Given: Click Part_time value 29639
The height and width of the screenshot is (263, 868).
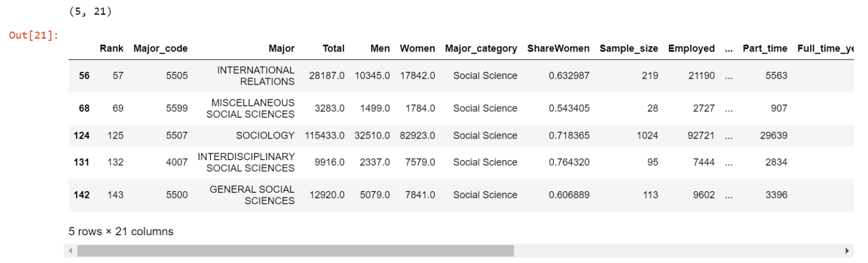Looking at the screenshot, I should pyautogui.click(x=774, y=136).
